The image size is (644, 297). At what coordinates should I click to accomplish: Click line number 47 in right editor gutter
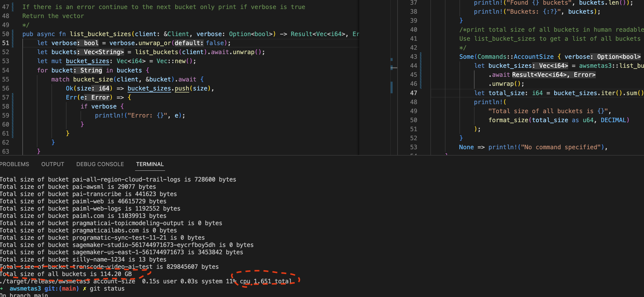[x=414, y=93]
